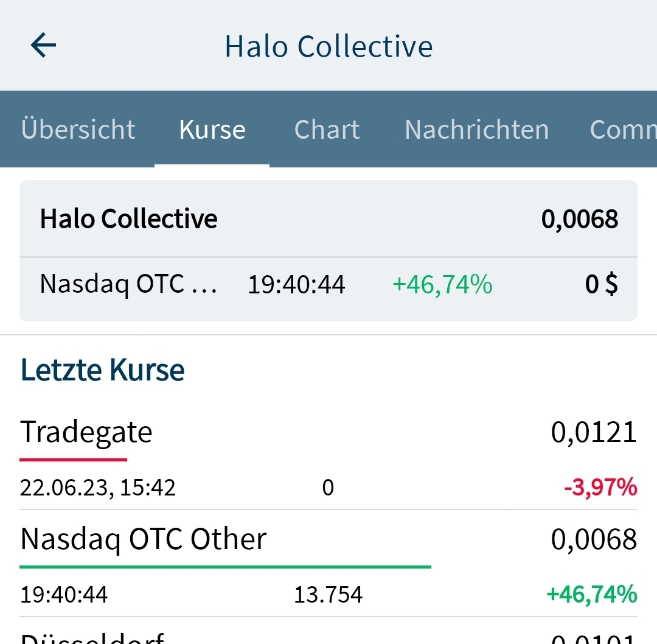Open the Chart tab
Viewport: 657px width, 644px height.
pos(327,129)
